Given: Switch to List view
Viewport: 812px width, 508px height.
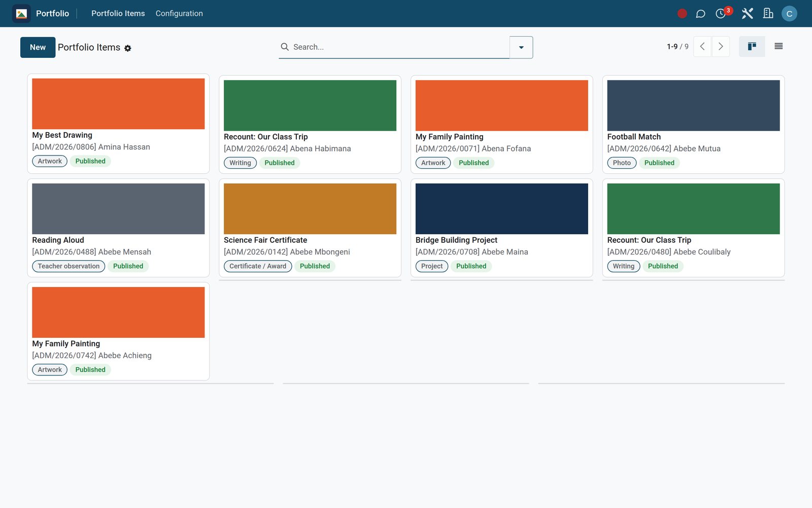Looking at the screenshot, I should [x=779, y=47].
